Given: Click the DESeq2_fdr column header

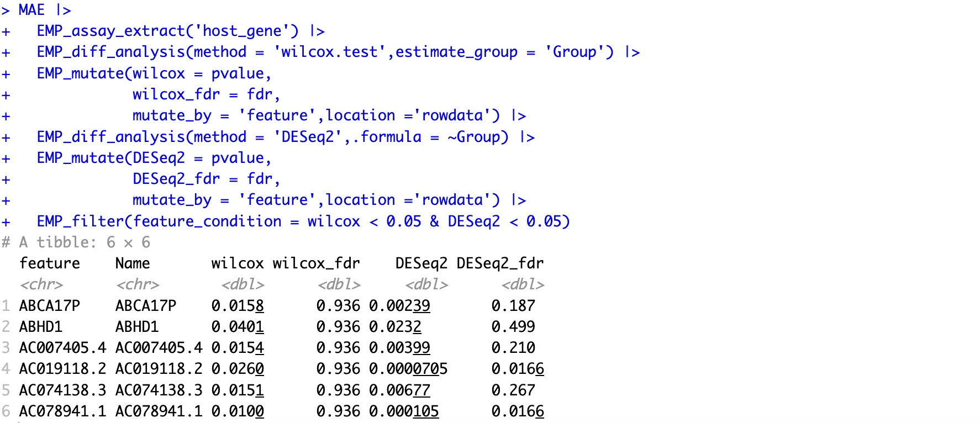Looking at the screenshot, I should click(500, 263).
